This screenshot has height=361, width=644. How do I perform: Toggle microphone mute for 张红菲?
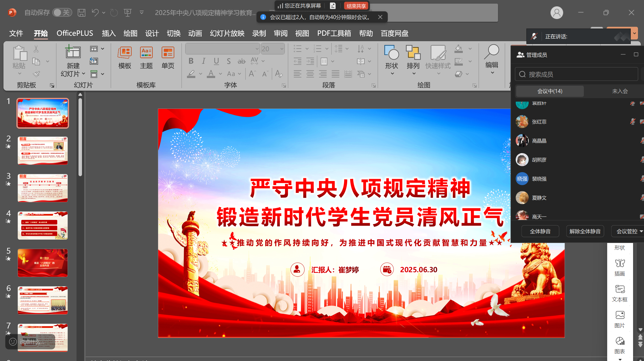(x=632, y=122)
